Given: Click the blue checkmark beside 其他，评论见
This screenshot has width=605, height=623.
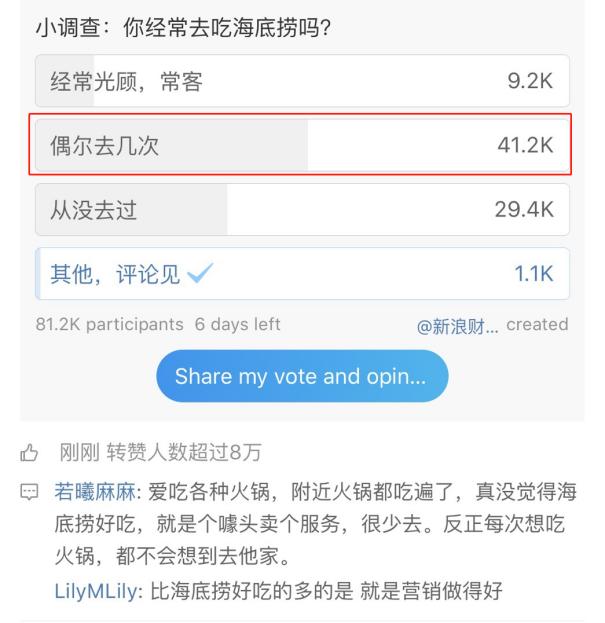Looking at the screenshot, I should point(200,274).
